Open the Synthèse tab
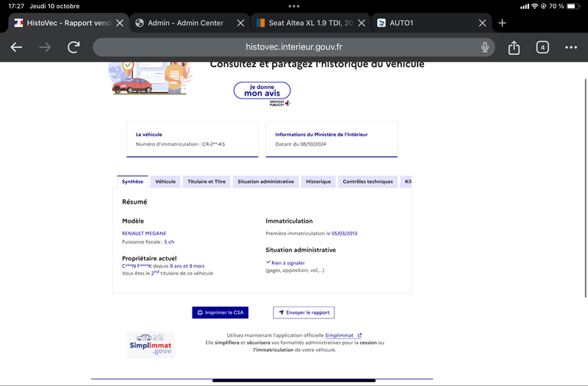 point(132,182)
